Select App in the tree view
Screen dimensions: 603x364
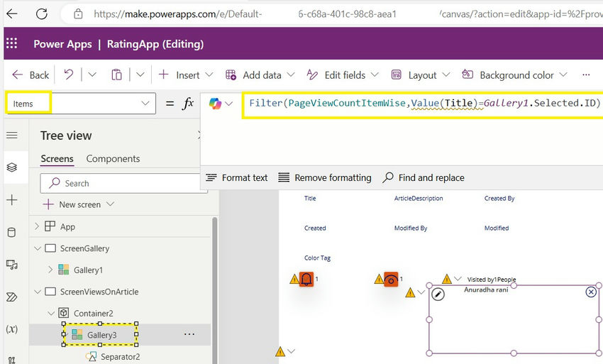point(67,226)
